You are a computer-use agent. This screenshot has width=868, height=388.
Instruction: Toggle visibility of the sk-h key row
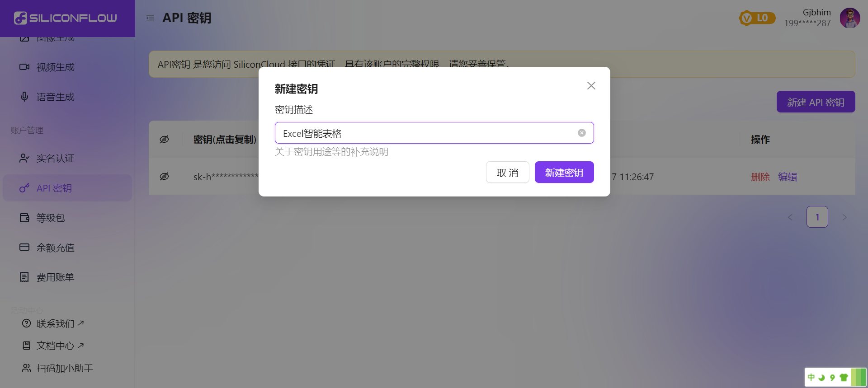coord(165,177)
